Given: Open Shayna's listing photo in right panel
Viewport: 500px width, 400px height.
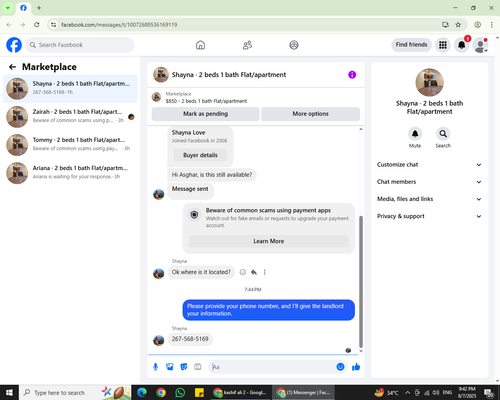Looking at the screenshot, I should pos(429,82).
